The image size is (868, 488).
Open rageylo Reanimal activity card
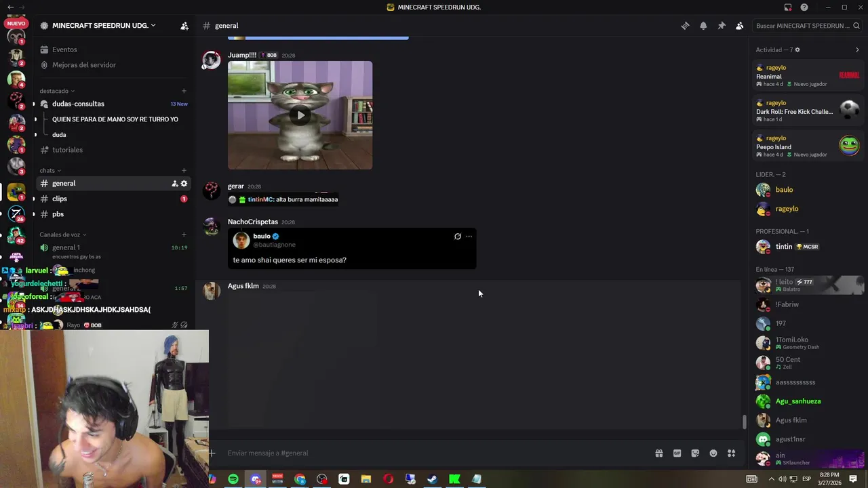click(x=808, y=76)
